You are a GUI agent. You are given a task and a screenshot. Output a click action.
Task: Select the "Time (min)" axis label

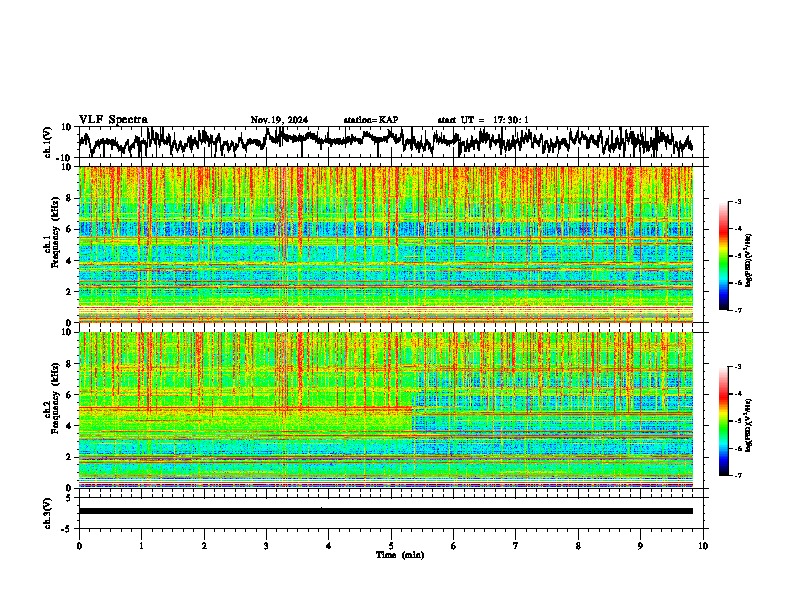point(400,555)
